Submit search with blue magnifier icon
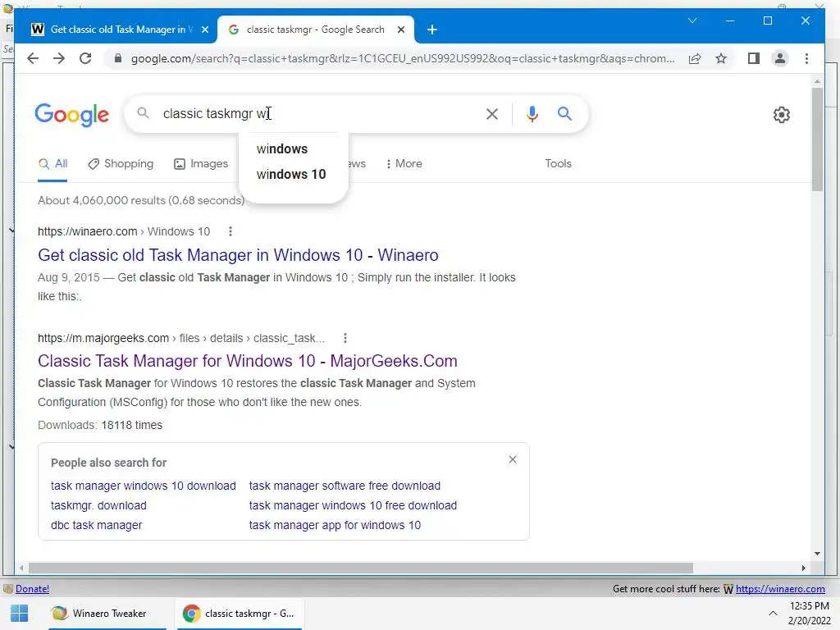The image size is (840, 630). pyautogui.click(x=564, y=113)
